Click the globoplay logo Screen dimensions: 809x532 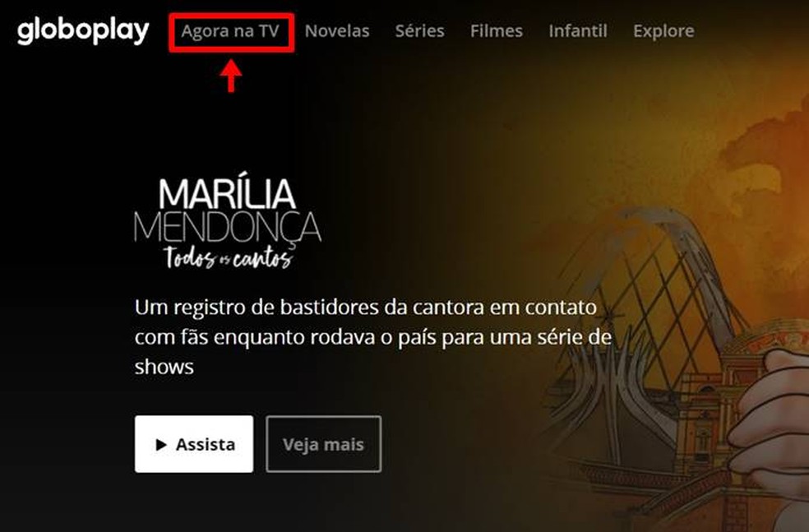point(83,31)
